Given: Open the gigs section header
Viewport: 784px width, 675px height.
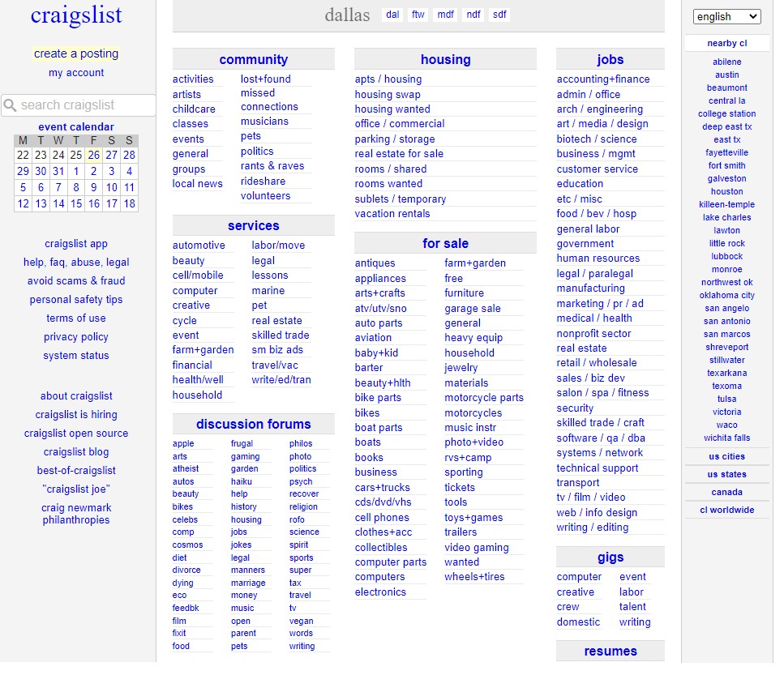Looking at the screenshot, I should click(610, 557).
